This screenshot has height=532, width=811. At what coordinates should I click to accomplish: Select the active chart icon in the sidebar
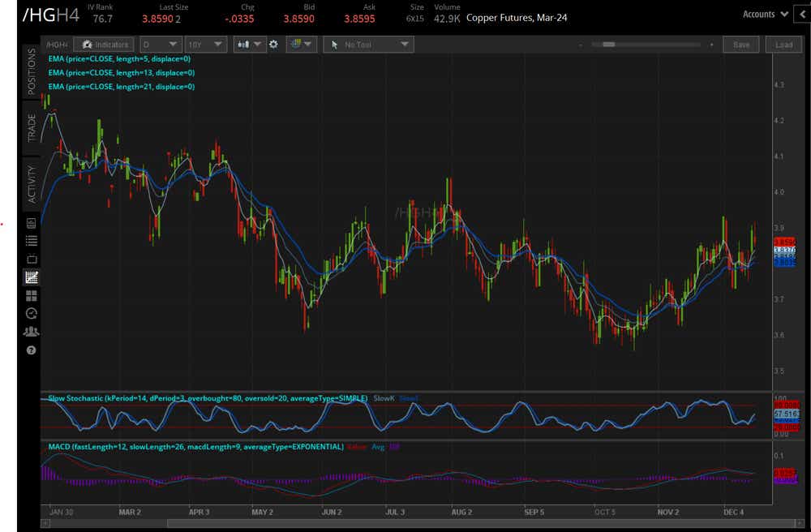point(32,277)
